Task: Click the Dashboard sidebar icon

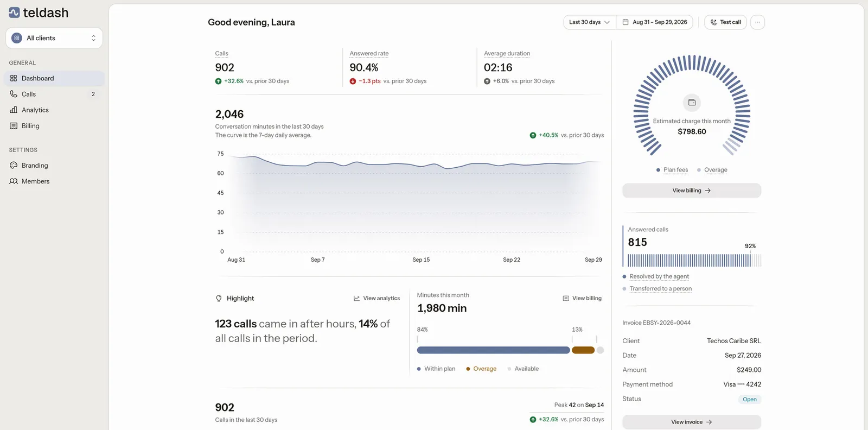Action: click(14, 78)
